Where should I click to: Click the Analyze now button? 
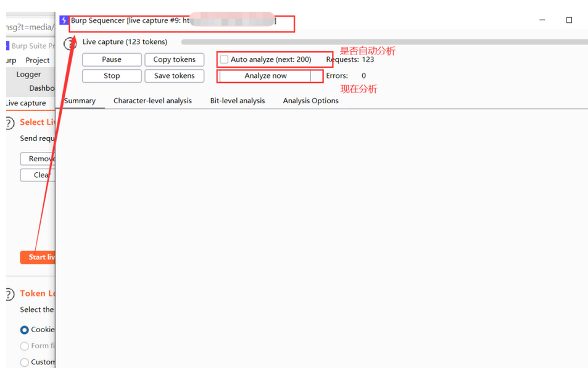(265, 76)
